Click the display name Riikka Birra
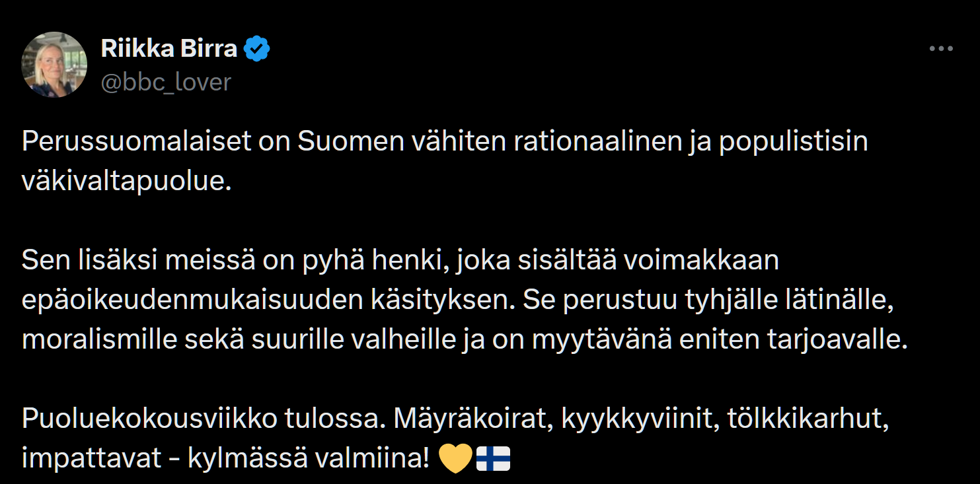980x484 pixels. coord(169,48)
